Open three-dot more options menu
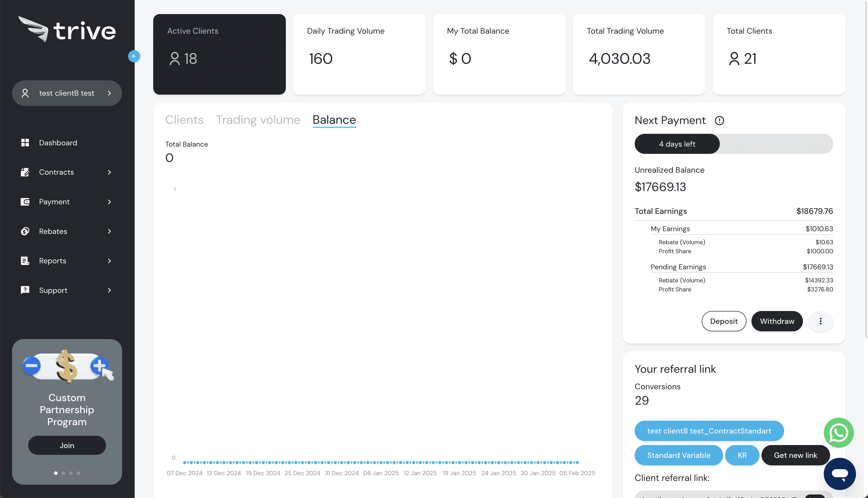Image resolution: width=868 pixels, height=498 pixels. (x=820, y=321)
